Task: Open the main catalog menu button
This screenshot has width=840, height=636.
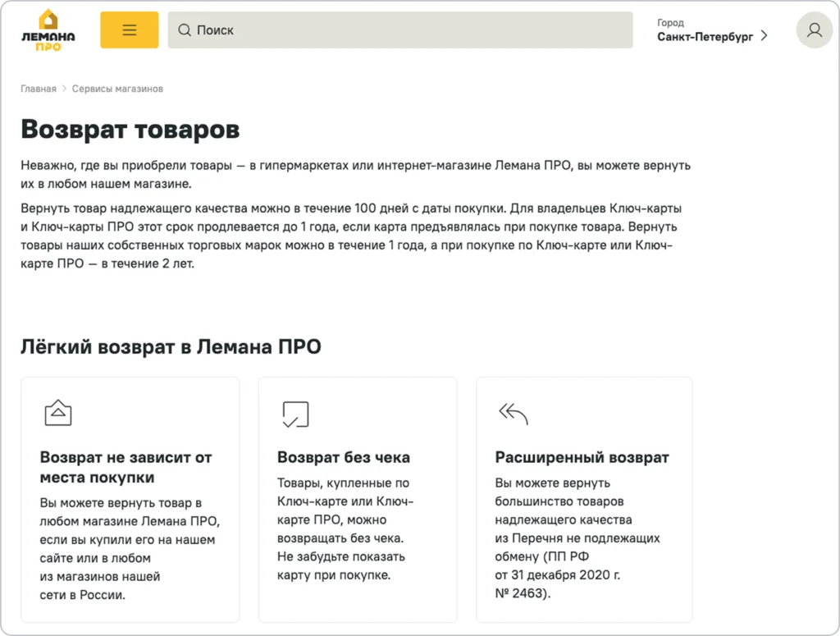Action: 129,29
